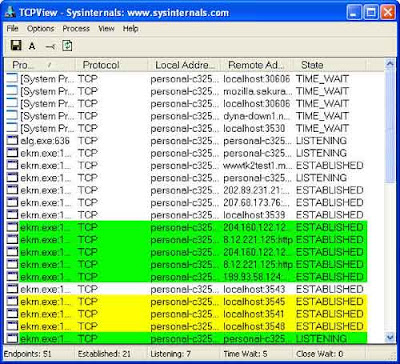
Task: Click the scrollbar down arrow
Action: point(389,338)
